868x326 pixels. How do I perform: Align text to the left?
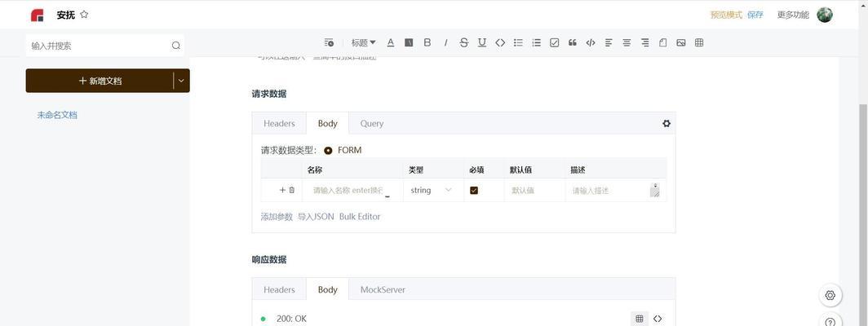point(609,42)
